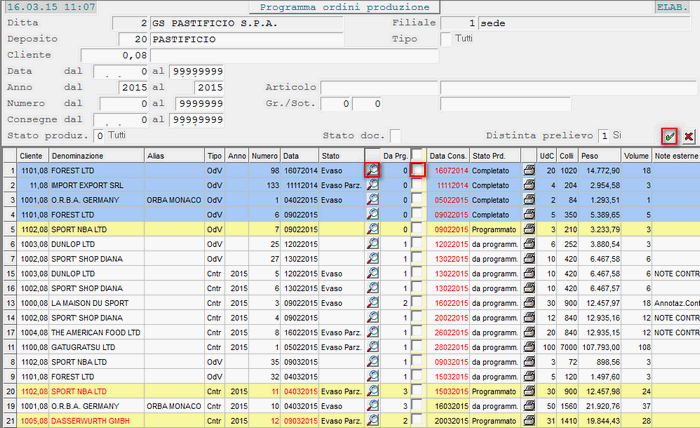
Task: Sort by Numero column header
Action: 264,156
